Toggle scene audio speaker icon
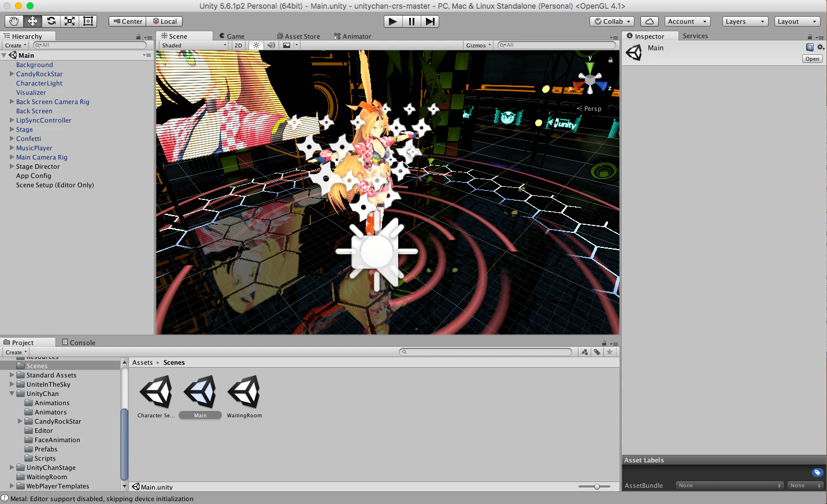 click(271, 45)
